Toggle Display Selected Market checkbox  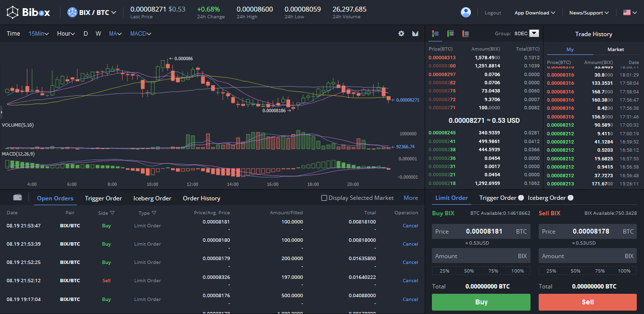pos(324,198)
